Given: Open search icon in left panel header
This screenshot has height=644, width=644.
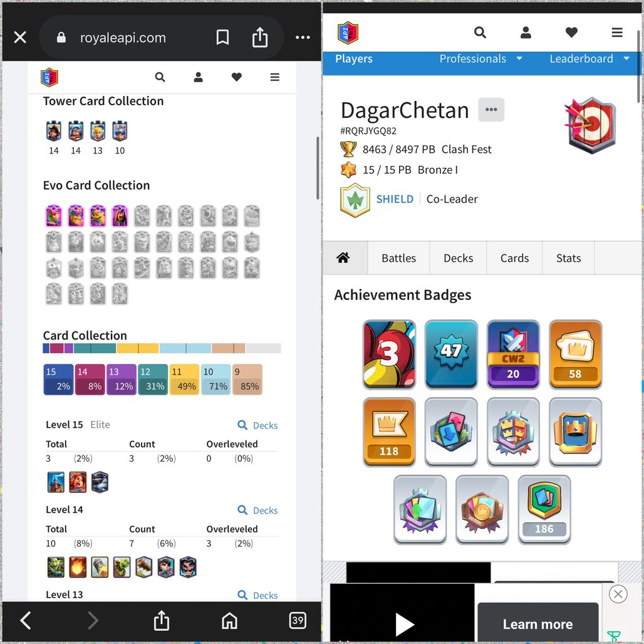Looking at the screenshot, I should click(x=160, y=77).
